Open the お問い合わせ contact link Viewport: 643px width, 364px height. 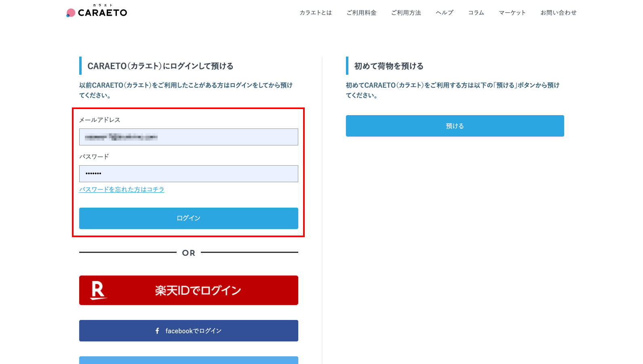[559, 13]
